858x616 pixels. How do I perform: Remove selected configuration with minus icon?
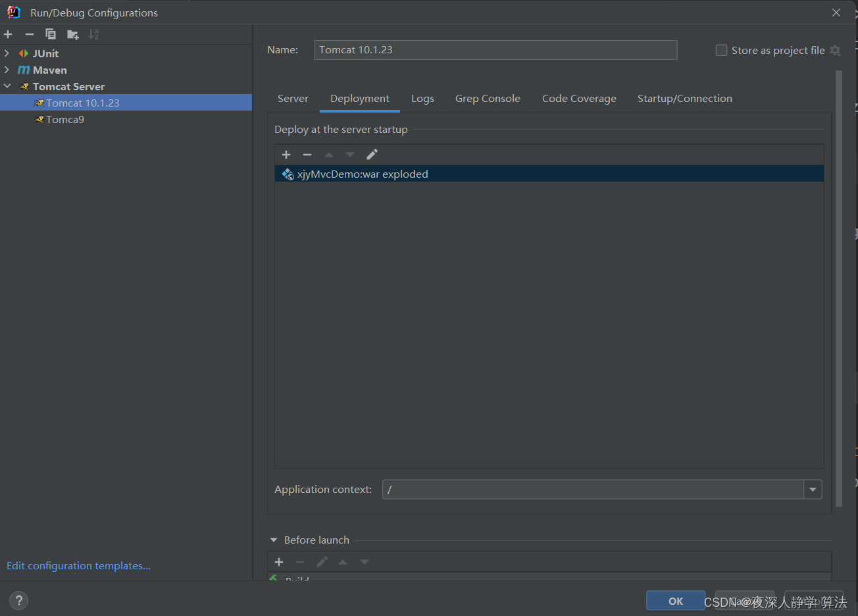29,34
